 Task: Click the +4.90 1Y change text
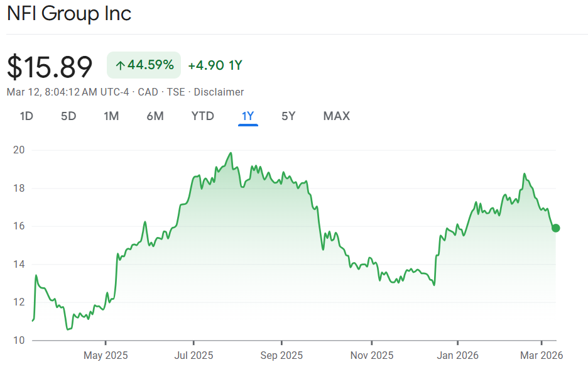point(215,65)
